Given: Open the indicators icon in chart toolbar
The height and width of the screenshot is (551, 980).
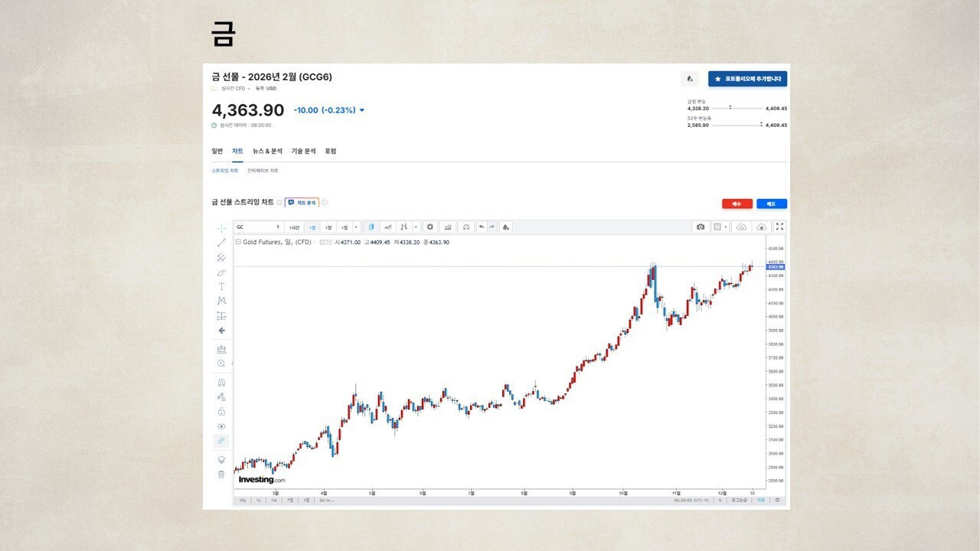Looking at the screenshot, I should (x=447, y=227).
